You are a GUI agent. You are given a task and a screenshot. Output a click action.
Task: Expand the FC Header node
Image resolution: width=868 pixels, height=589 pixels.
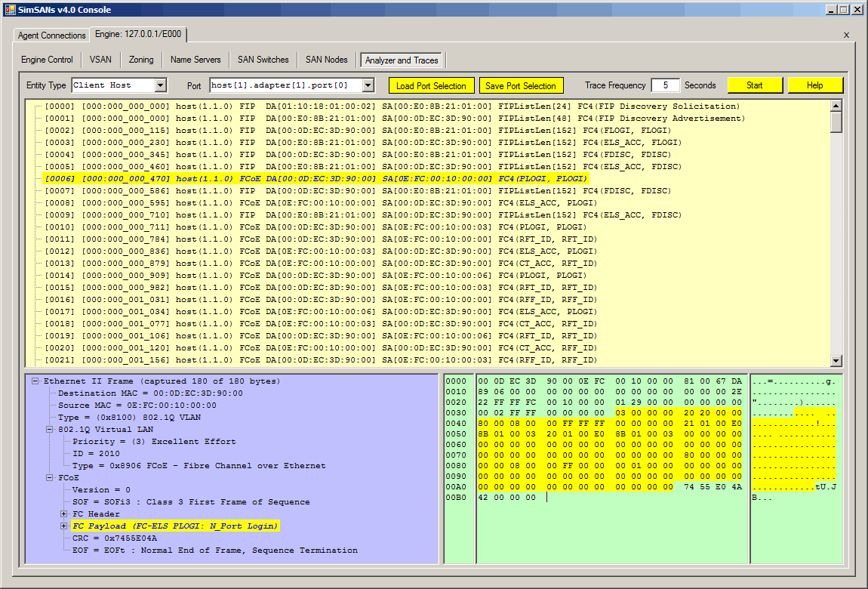point(64,514)
